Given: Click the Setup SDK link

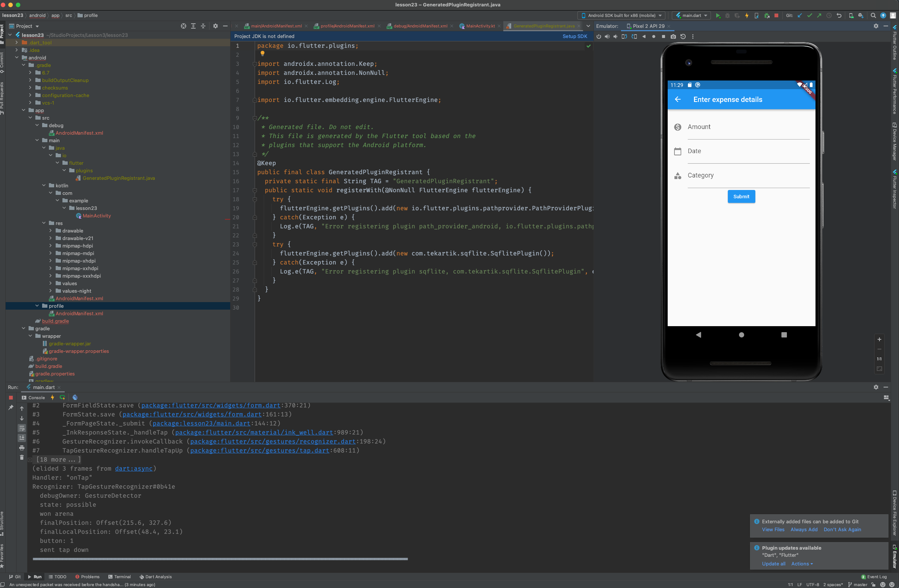Looking at the screenshot, I should [x=574, y=36].
